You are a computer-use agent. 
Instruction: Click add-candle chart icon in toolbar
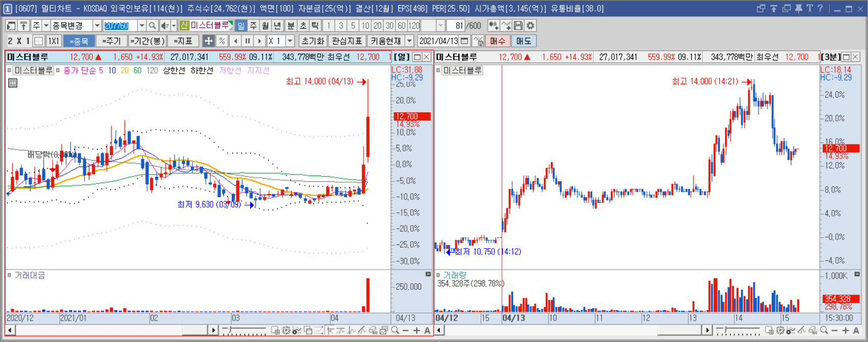click(494, 26)
